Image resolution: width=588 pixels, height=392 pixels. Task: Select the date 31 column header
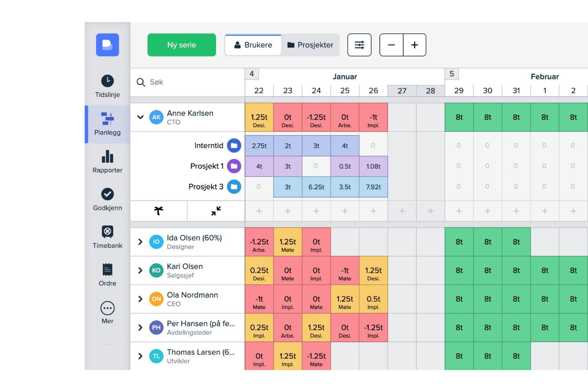click(516, 91)
